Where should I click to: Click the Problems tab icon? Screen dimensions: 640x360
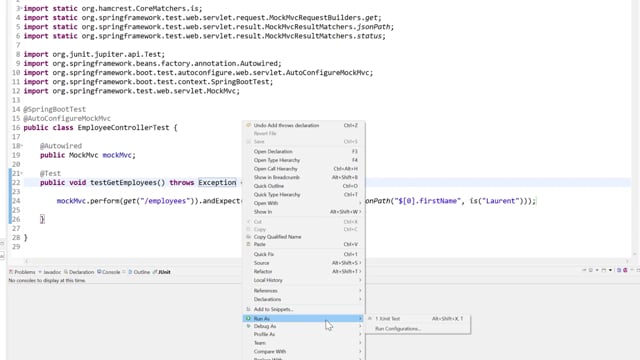[x=11, y=272]
